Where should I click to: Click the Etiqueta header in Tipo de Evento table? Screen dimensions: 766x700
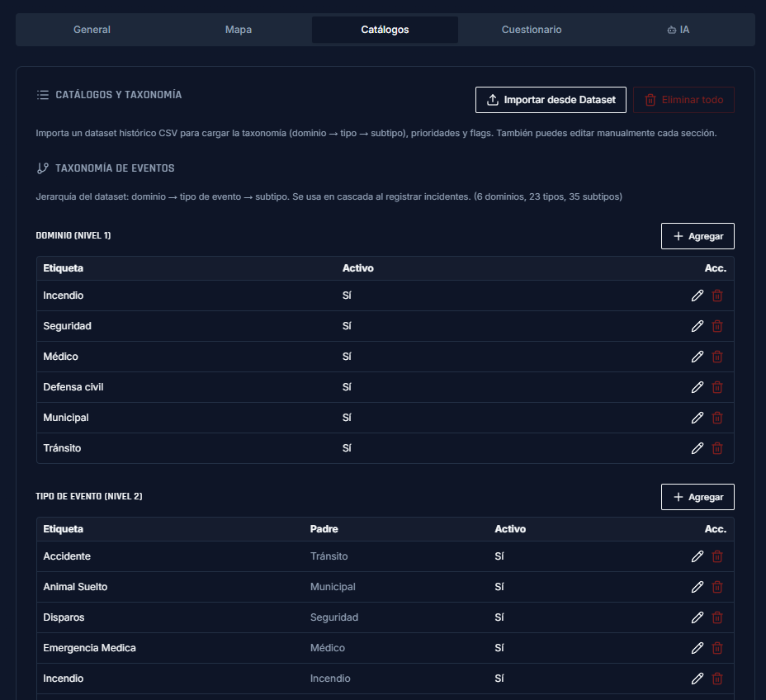pos(63,529)
